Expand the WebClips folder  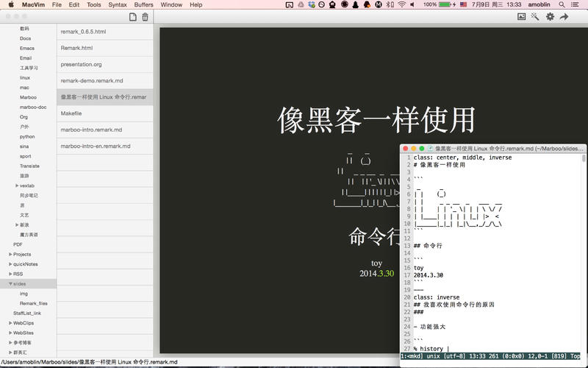10,323
